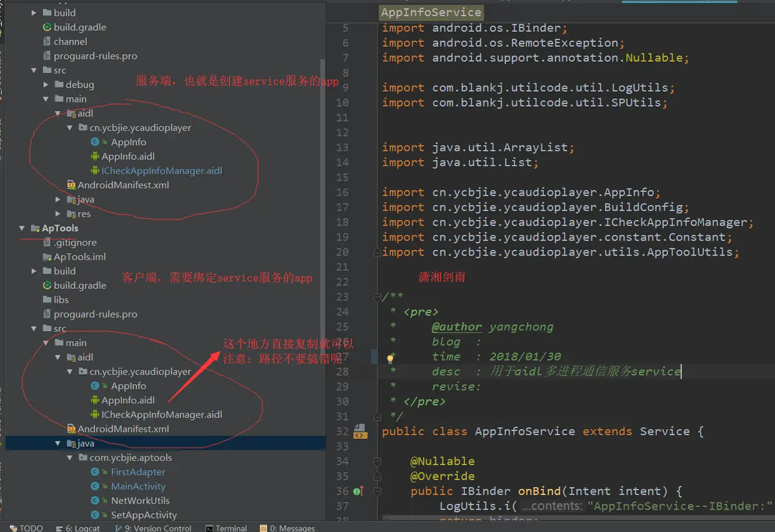Image resolution: width=775 pixels, height=532 pixels.
Task: Click the IBinder import at line 5
Action: click(475, 28)
